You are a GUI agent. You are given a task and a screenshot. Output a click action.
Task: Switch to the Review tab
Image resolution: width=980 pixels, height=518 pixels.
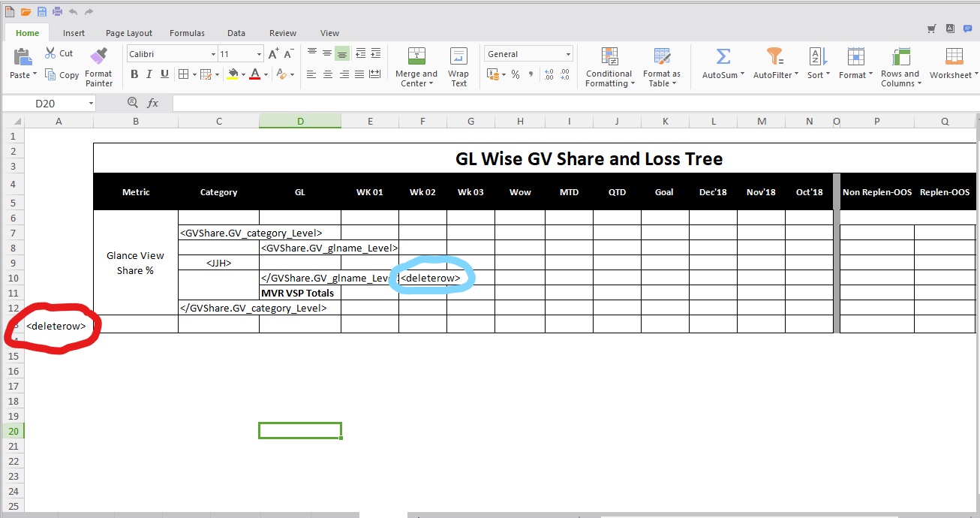coord(283,33)
